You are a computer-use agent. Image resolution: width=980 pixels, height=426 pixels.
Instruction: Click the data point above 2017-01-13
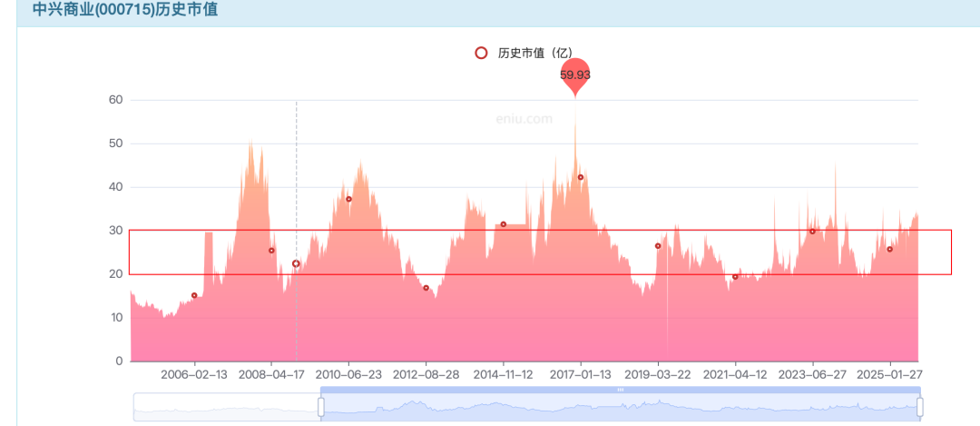[581, 177]
